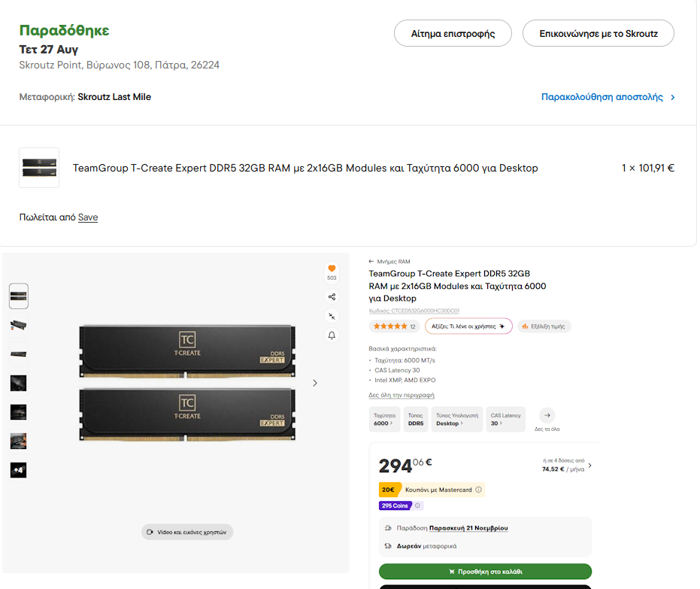Click the 295 Coins badge
Screen dimensions: 700x589
395,506
